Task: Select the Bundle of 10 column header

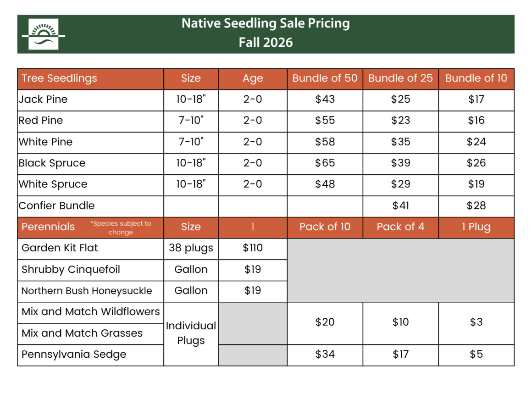Action: click(x=477, y=79)
